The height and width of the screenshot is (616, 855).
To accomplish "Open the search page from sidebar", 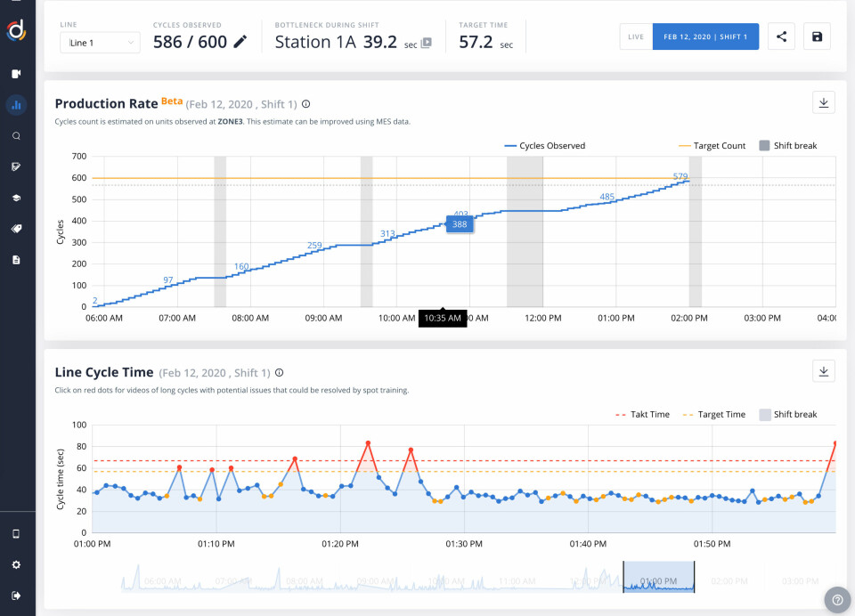I will point(16,136).
